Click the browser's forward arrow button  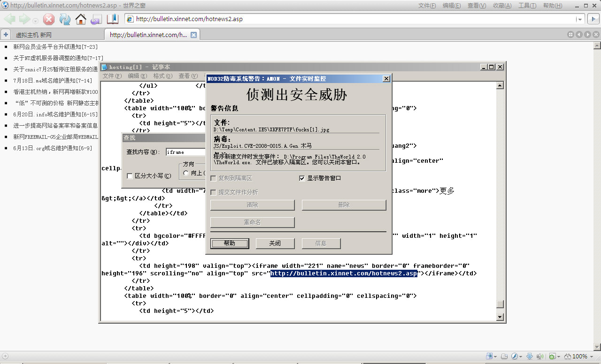tap(24, 19)
